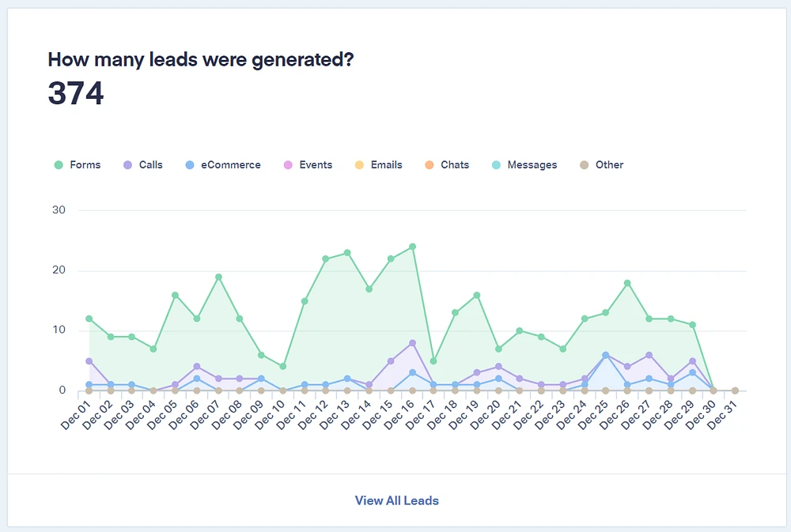Click the cyan Messages legend dot

point(497,164)
